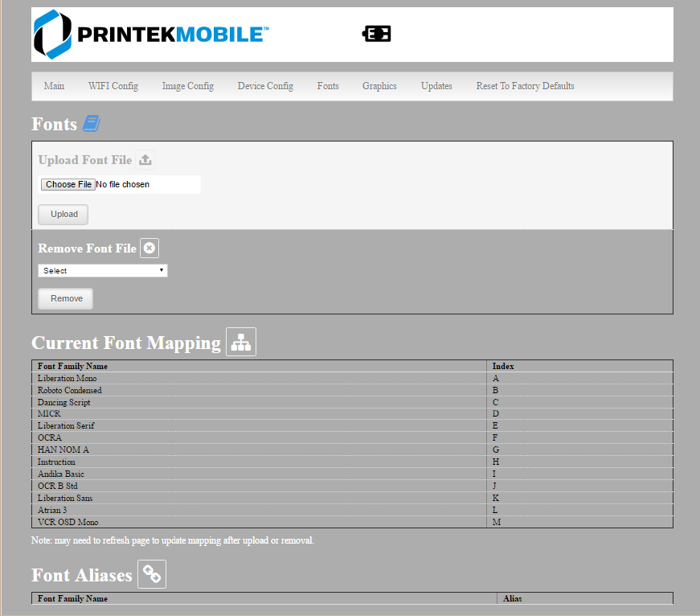Viewport: 700px width, 616px height.
Task: Click the 'Upload Font File' heading
Action: (x=85, y=160)
